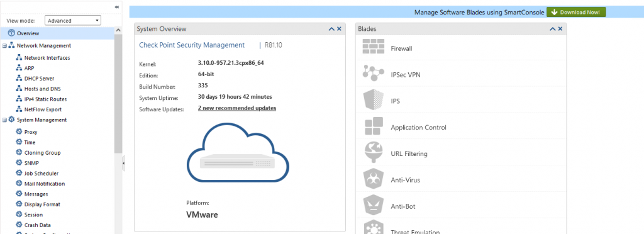Screen dimensions: 644x234
Task: Click the Application Control blade icon
Action: 374,126
